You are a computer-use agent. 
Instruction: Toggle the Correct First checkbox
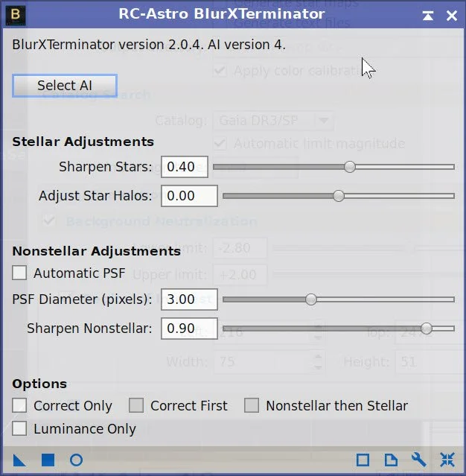click(x=136, y=405)
